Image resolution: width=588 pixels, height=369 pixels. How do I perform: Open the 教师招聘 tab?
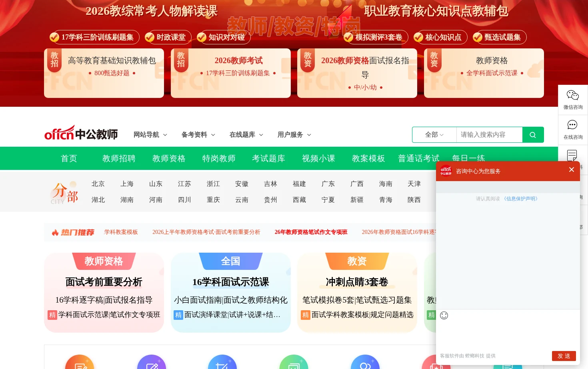click(119, 158)
